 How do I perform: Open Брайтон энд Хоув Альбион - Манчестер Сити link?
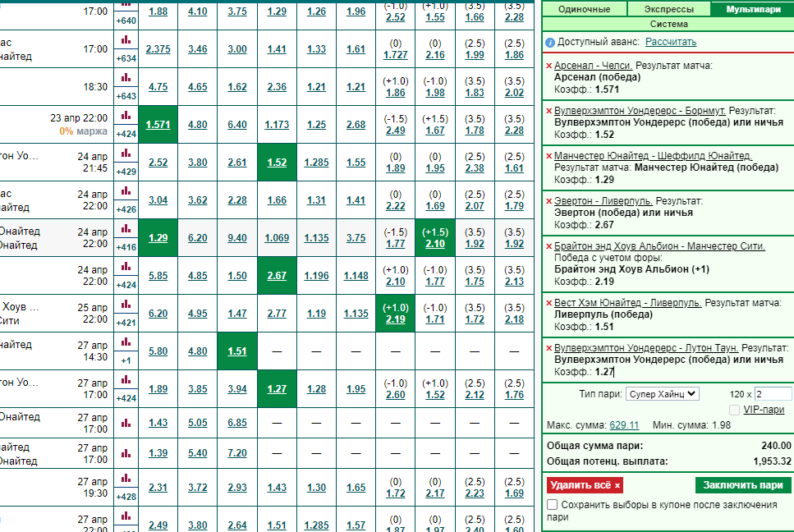659,246
